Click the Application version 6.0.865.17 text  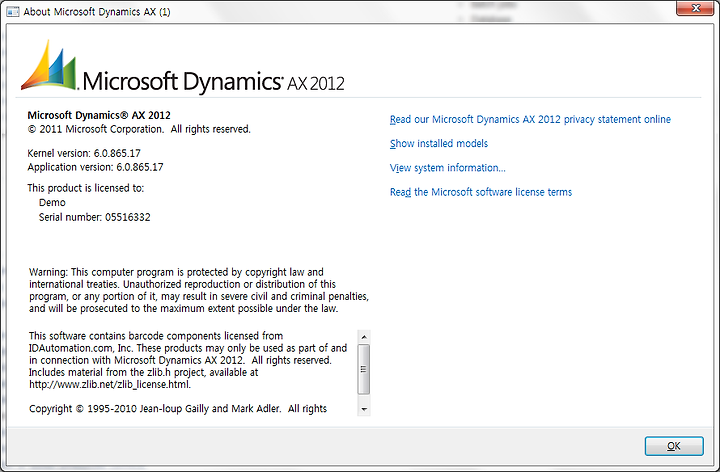pos(96,167)
